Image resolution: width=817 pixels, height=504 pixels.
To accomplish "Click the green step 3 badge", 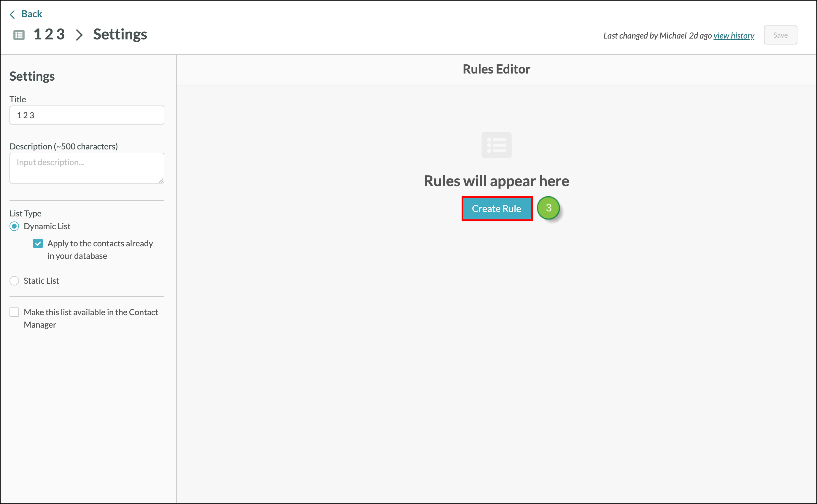I will [548, 208].
